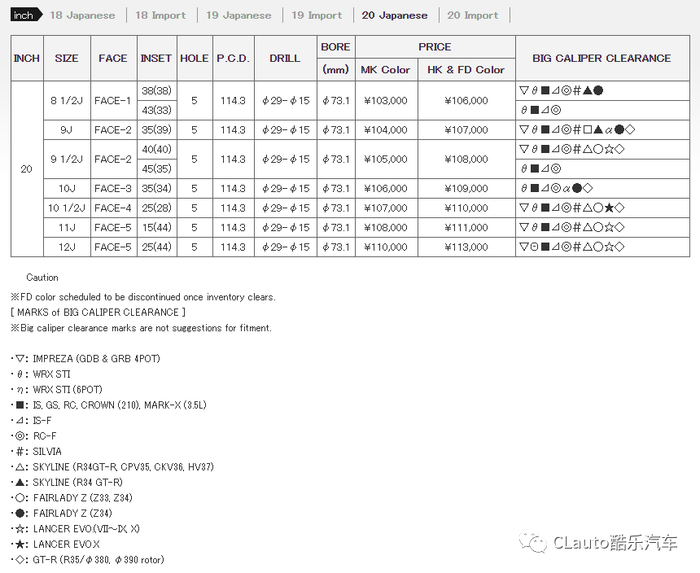The height and width of the screenshot is (573, 700).
Task: Click the INSET column header
Action: tap(156, 58)
